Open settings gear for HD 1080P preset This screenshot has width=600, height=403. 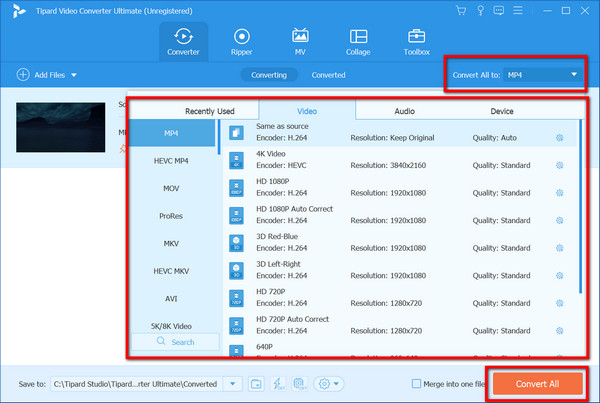[559, 193]
